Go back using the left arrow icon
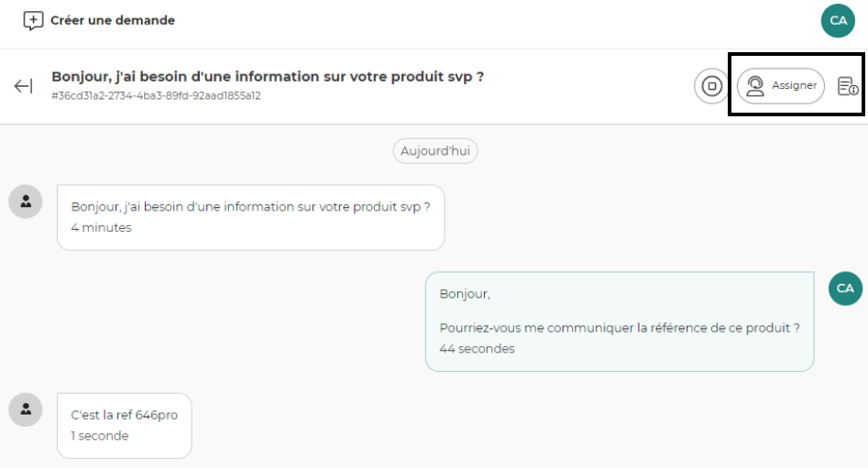The width and height of the screenshot is (868, 468). click(23, 86)
